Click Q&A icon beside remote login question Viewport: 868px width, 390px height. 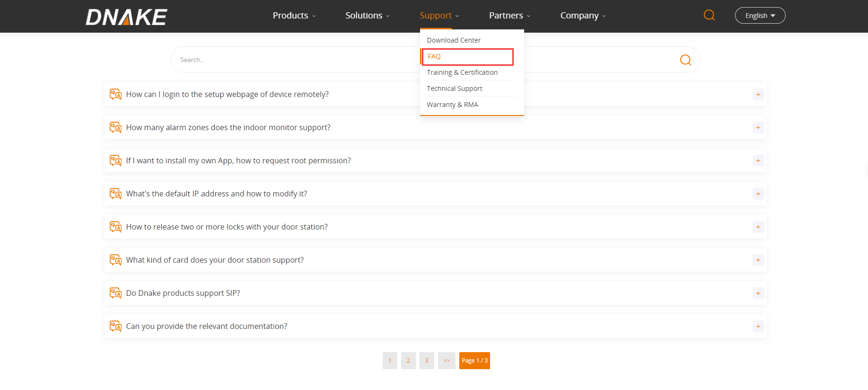tap(115, 94)
